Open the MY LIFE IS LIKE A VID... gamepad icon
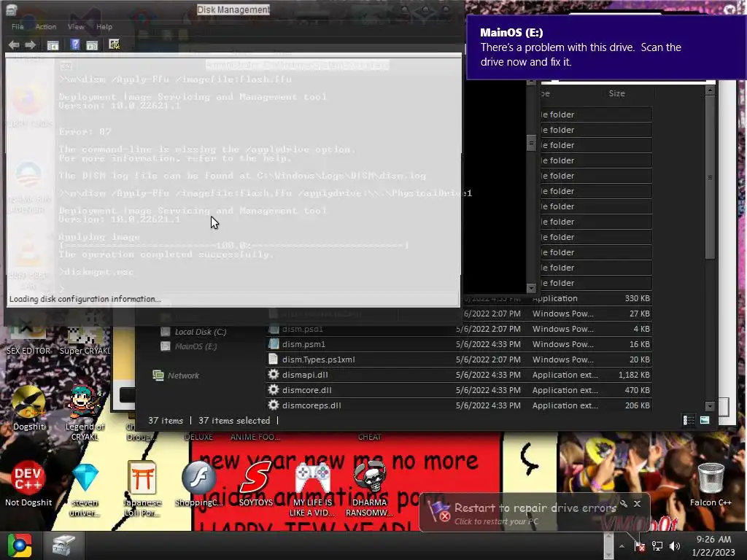747x560 pixels. [x=312, y=489]
